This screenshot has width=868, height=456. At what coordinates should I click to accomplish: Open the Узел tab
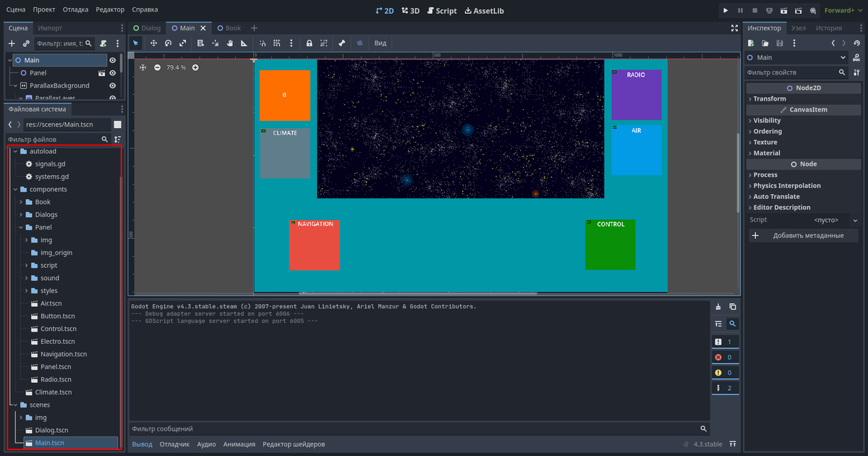[799, 28]
